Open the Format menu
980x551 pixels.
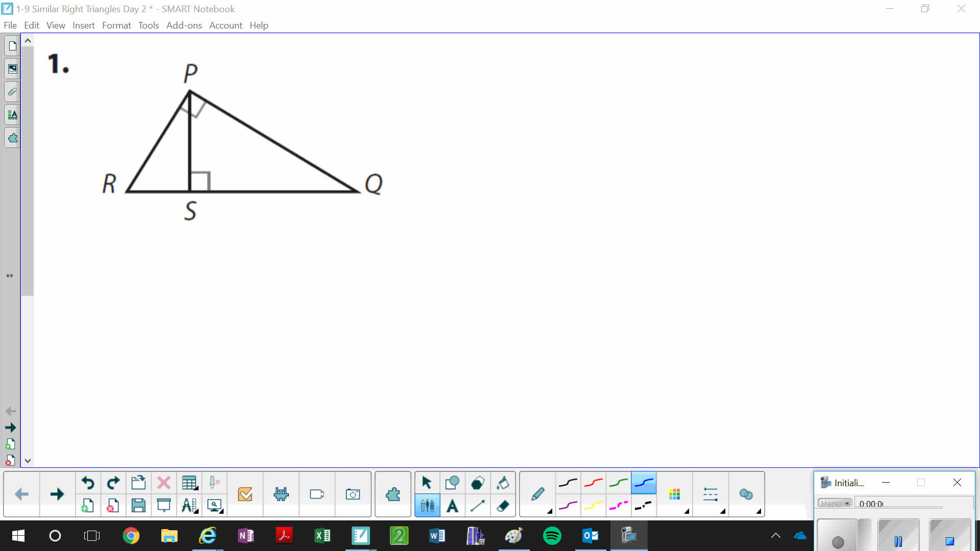click(x=116, y=25)
